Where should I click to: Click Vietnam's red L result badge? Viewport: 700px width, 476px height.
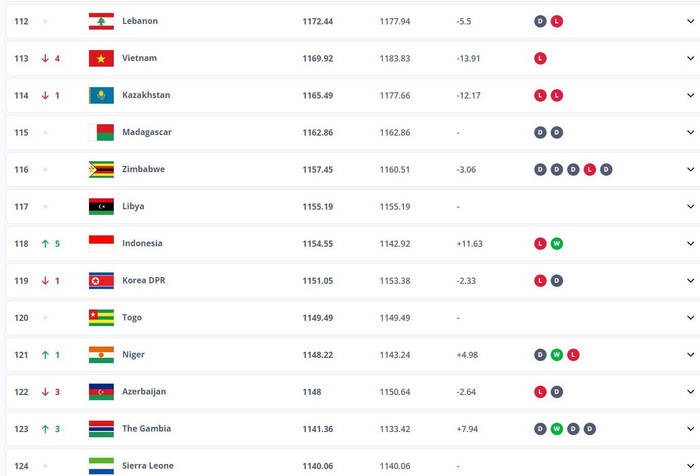point(540,58)
